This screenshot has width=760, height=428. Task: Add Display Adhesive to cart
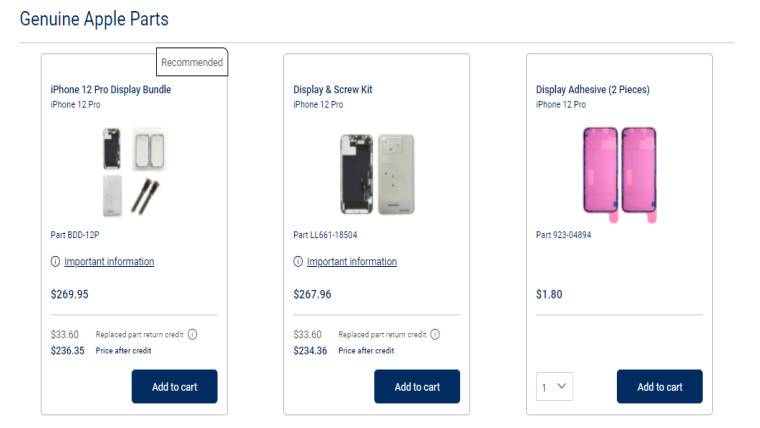(x=659, y=387)
